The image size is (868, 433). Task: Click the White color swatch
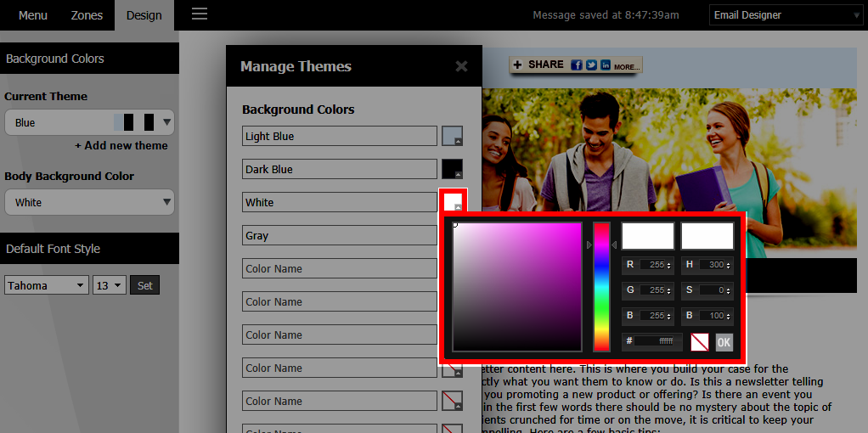(x=453, y=202)
